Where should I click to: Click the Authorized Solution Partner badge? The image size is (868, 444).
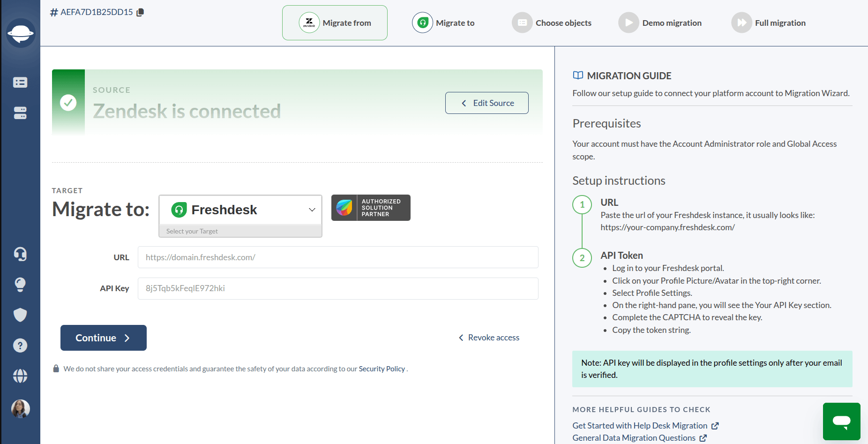tap(371, 208)
